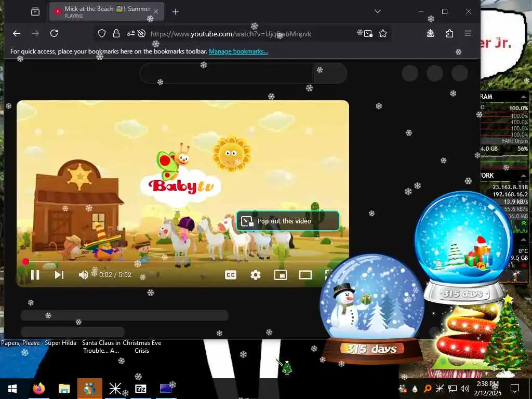The image size is (532, 399).
Task: Open Firefox View in the tab bar
Action: coord(35,12)
